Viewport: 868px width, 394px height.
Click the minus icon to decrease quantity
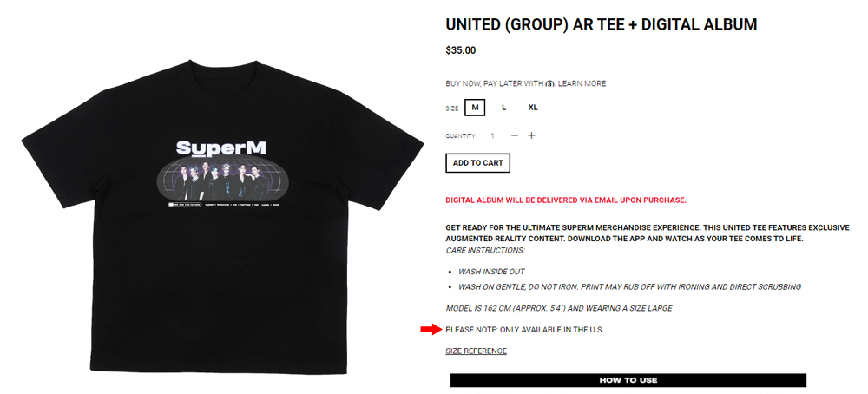tap(514, 135)
